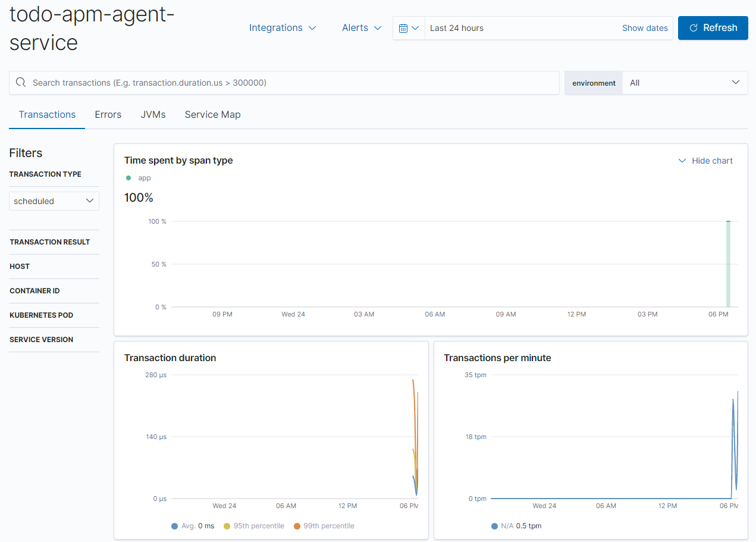Switch to the JVMs tab
Screen dimensions: 756x542
tap(153, 115)
